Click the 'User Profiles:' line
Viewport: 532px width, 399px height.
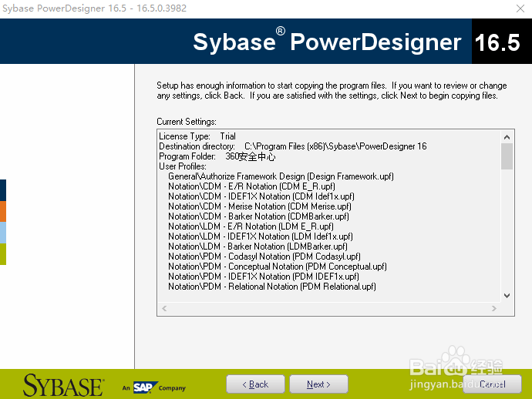pos(183,166)
